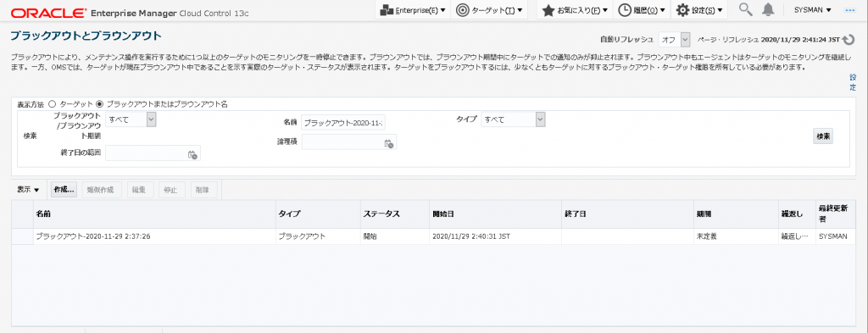868x333 pixels.
Task: Select the ターゲット radio button
Action: pyautogui.click(x=52, y=103)
